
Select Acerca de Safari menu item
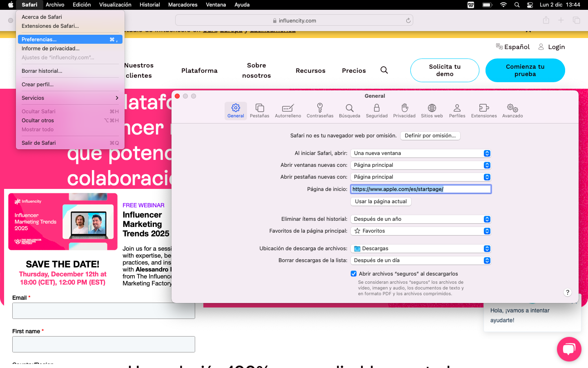(x=70, y=17)
